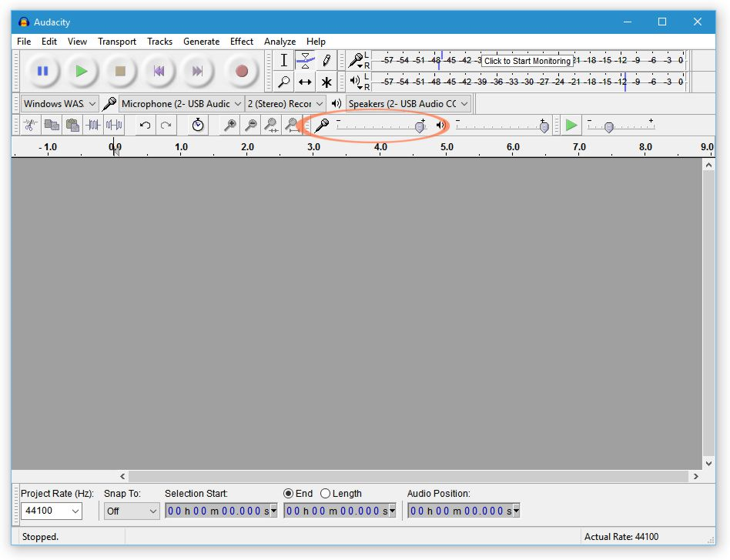Click the Fit Project zoom icon
Viewport: 730px width, 560px height.
pos(291,125)
